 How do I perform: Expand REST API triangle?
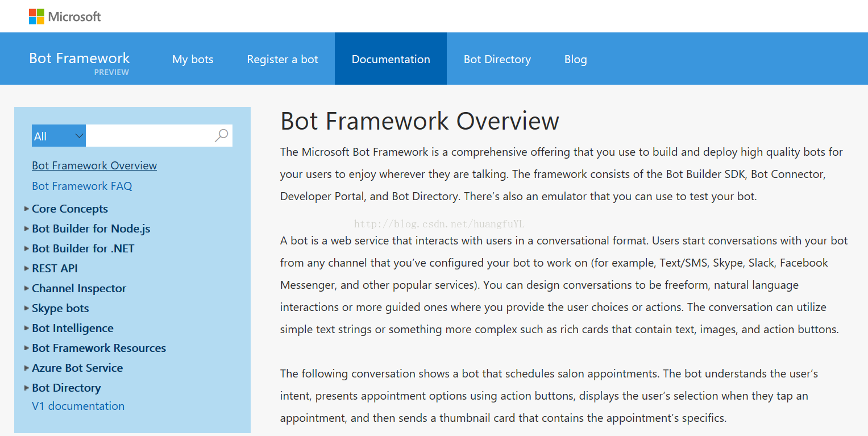[27, 268]
